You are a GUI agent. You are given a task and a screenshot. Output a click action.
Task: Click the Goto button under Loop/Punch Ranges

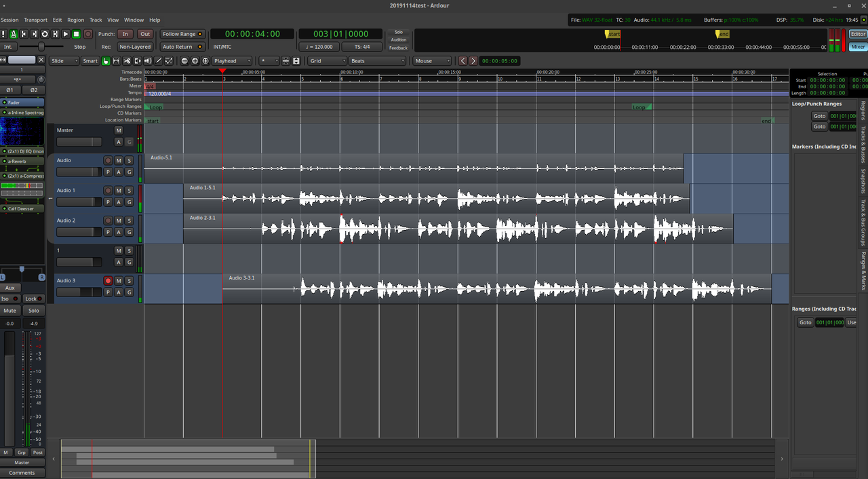point(819,115)
